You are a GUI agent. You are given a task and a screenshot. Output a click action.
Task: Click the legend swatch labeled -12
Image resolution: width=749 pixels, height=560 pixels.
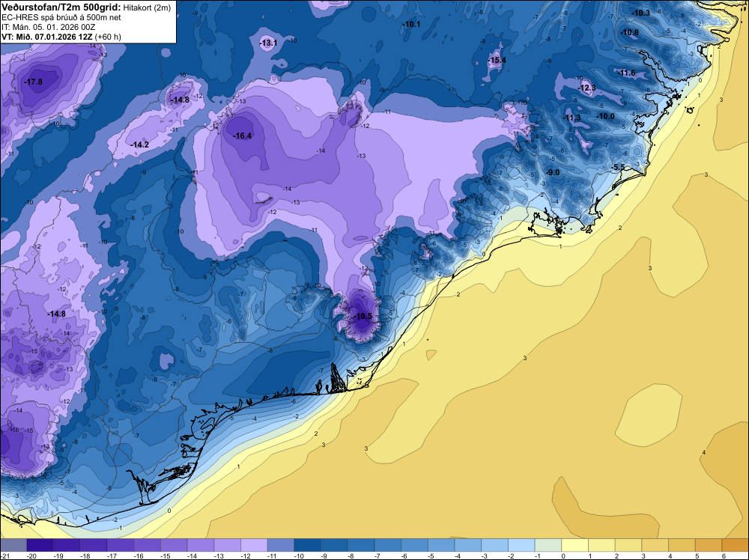[254, 545]
